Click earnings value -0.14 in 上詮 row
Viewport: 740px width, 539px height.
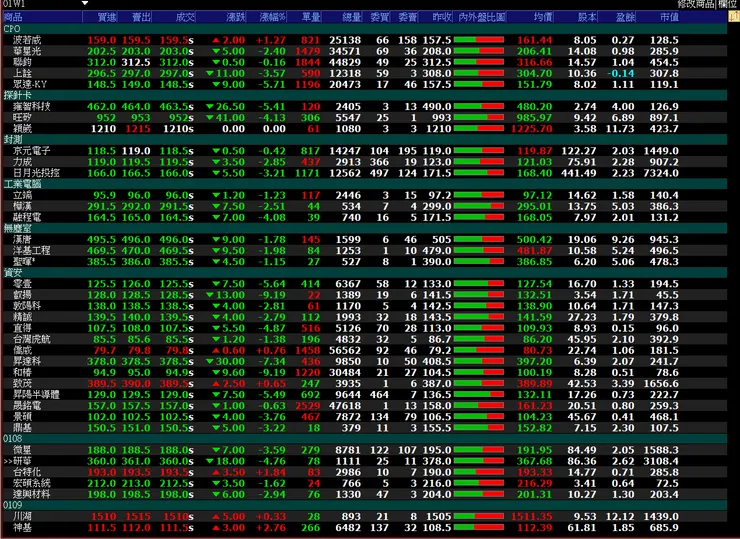click(x=621, y=73)
